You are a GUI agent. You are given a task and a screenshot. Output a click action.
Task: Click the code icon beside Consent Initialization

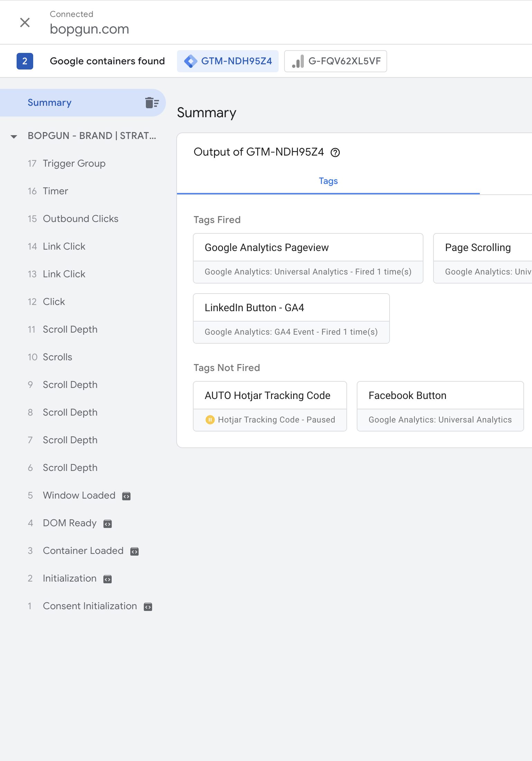148,607
